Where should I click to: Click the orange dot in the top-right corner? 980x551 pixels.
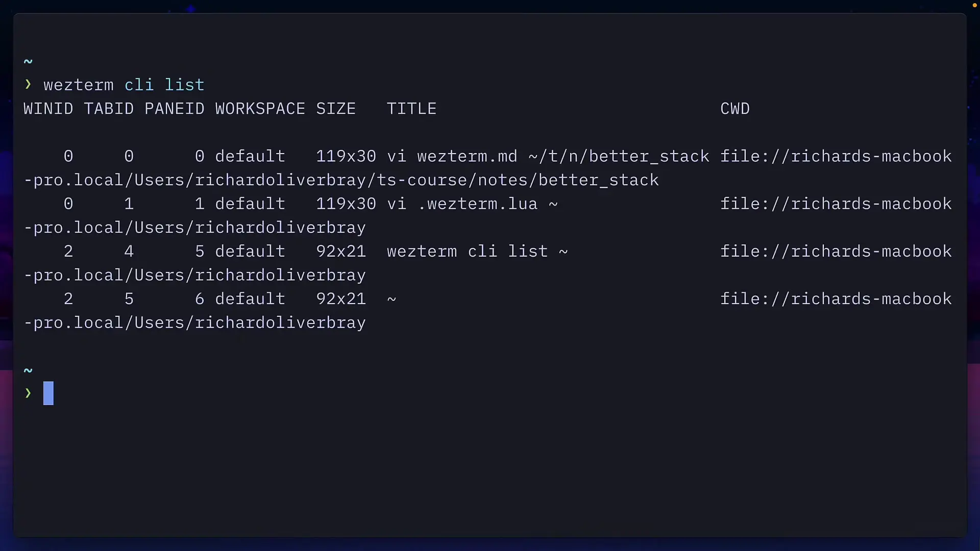[x=974, y=5]
